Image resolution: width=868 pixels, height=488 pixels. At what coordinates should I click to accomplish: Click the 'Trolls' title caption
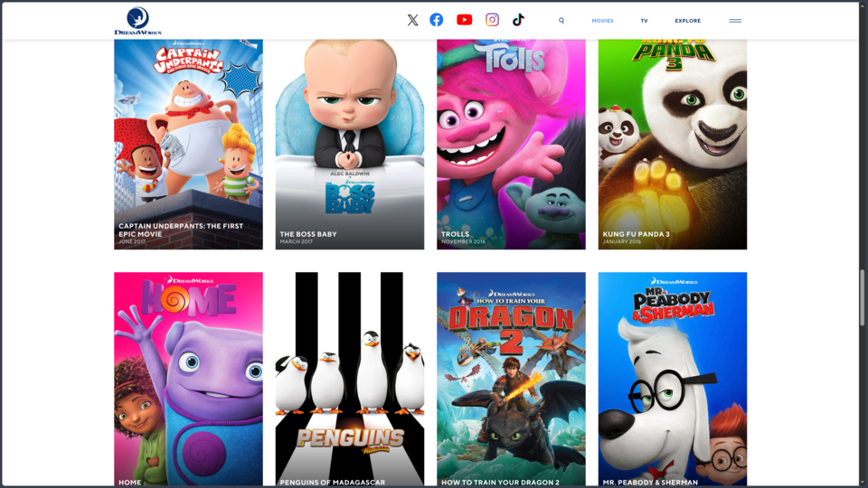(455, 234)
